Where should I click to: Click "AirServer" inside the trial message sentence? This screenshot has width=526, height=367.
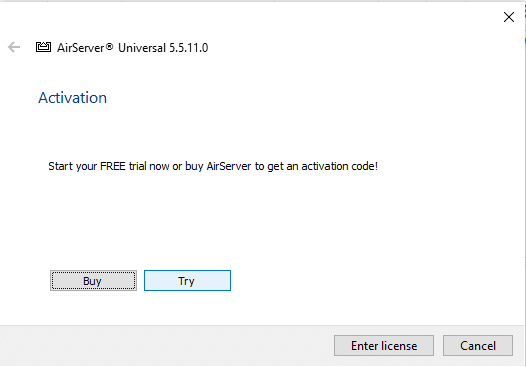tap(229, 166)
